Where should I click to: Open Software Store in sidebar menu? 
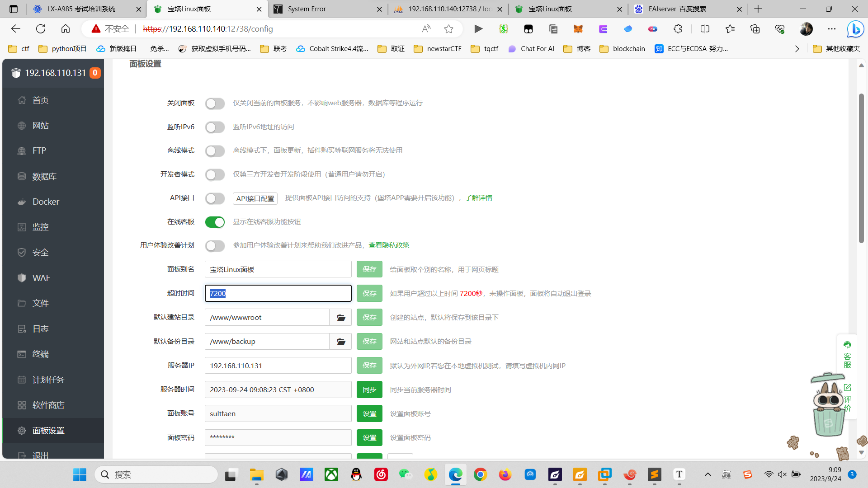tap(48, 405)
